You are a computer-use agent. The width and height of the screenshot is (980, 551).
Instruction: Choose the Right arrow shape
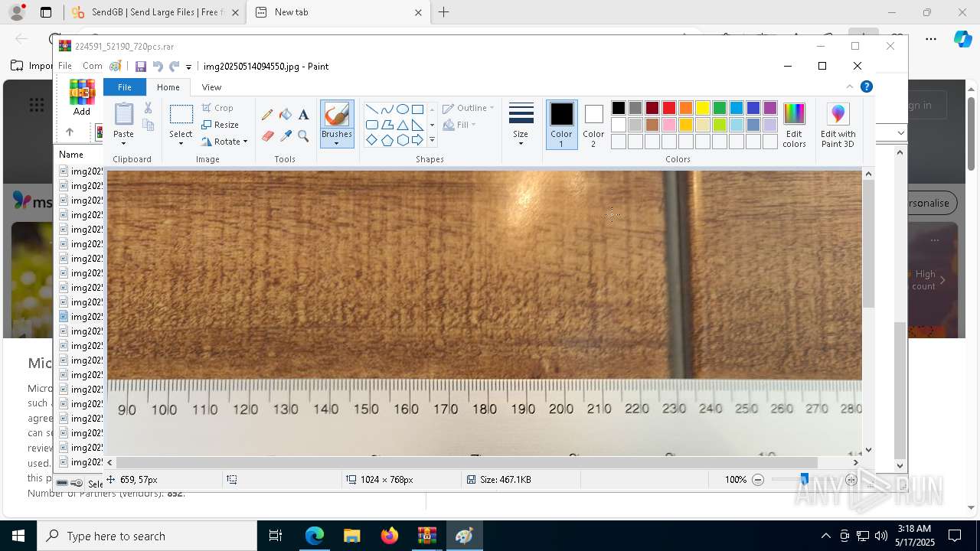417,140
